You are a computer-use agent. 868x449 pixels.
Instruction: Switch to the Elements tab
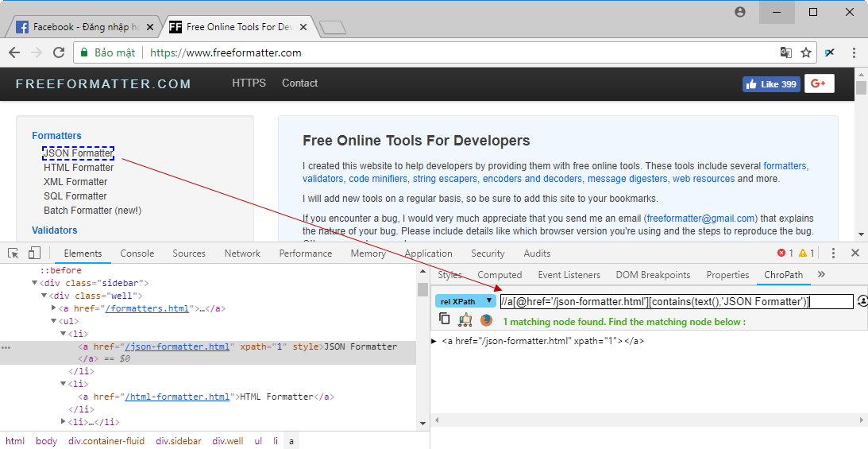point(83,254)
